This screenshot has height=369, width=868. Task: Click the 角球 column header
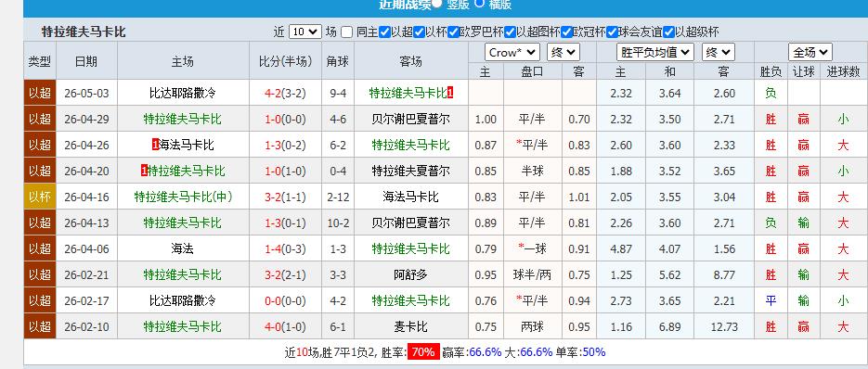pos(338,61)
